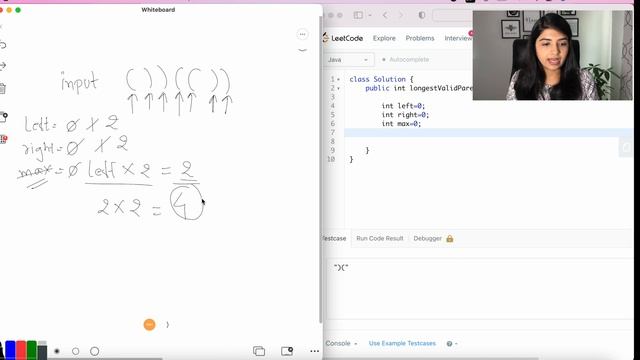
Task: Expand the Console dropdown
Action: click(341, 343)
